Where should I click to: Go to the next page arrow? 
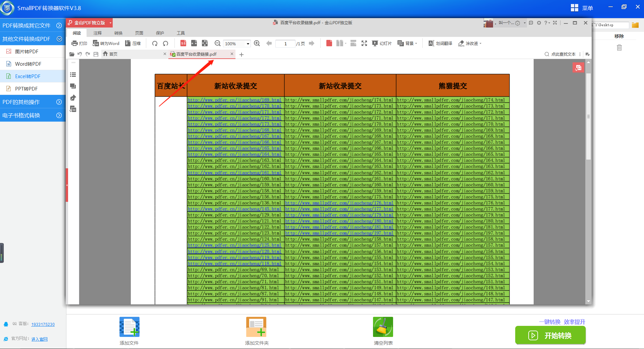312,43
